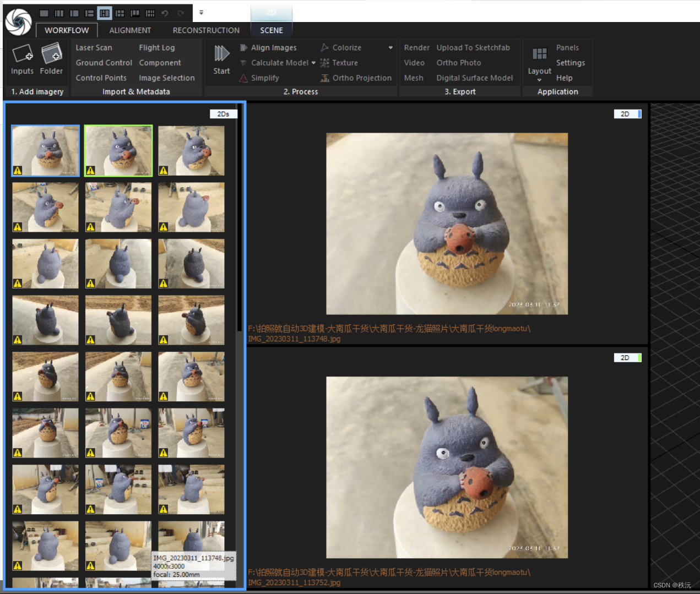Open the upper 2D view type selector
The width and height of the screenshot is (700, 594).
pos(627,114)
